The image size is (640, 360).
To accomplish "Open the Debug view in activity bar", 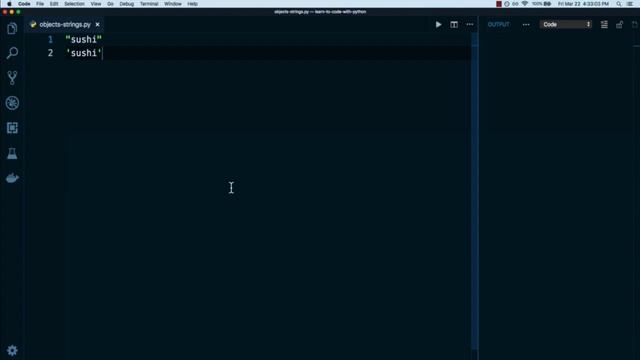I will pos(12,103).
